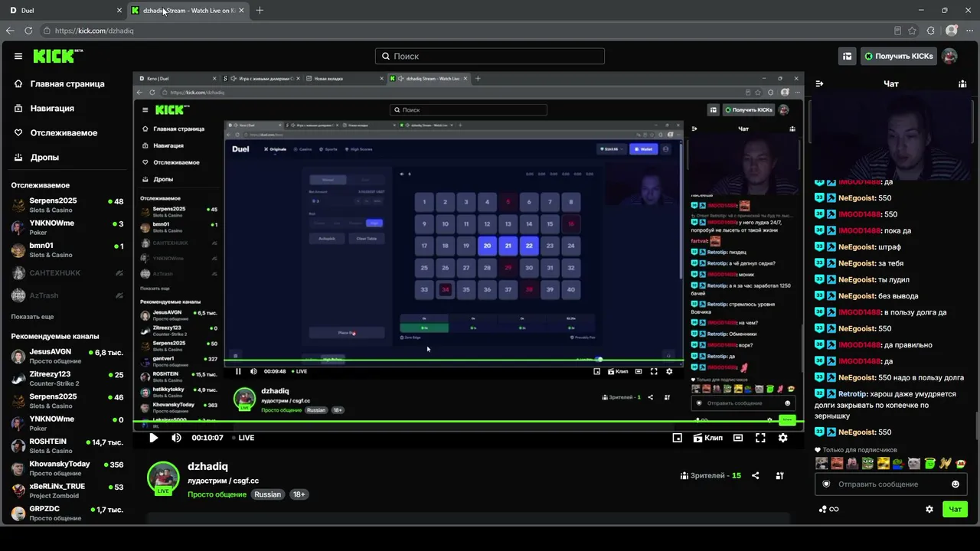
Task: Click the 18+ tag
Action: click(x=299, y=494)
